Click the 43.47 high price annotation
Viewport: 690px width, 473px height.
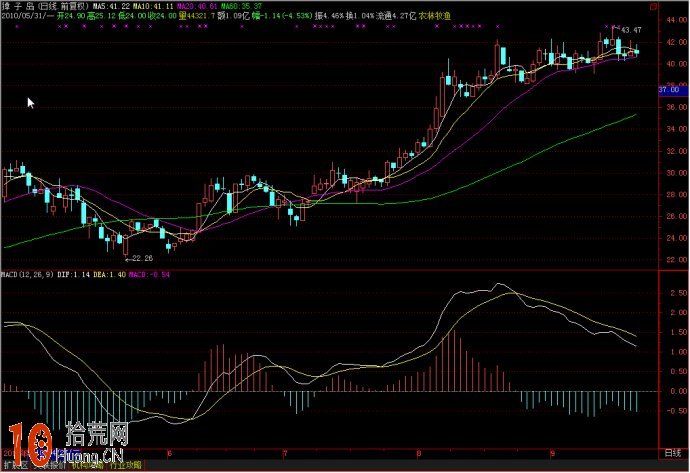coord(630,31)
